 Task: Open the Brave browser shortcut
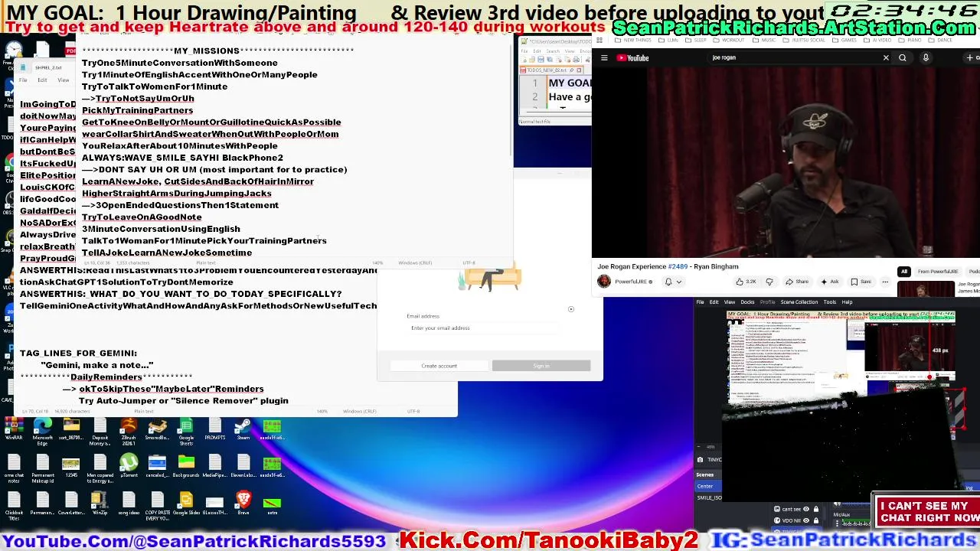click(243, 502)
